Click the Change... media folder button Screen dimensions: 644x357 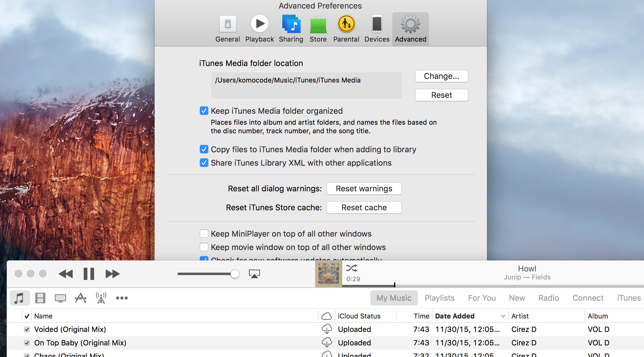tap(441, 76)
